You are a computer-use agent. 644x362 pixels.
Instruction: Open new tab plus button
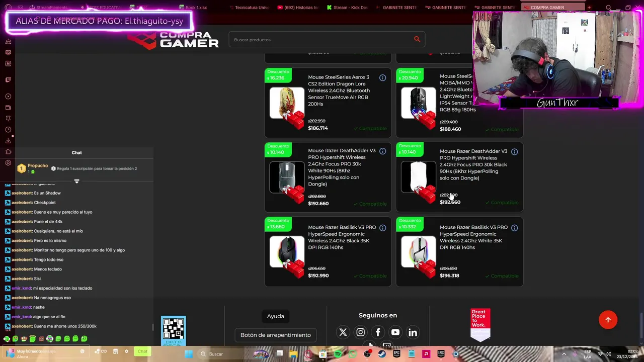point(589,8)
